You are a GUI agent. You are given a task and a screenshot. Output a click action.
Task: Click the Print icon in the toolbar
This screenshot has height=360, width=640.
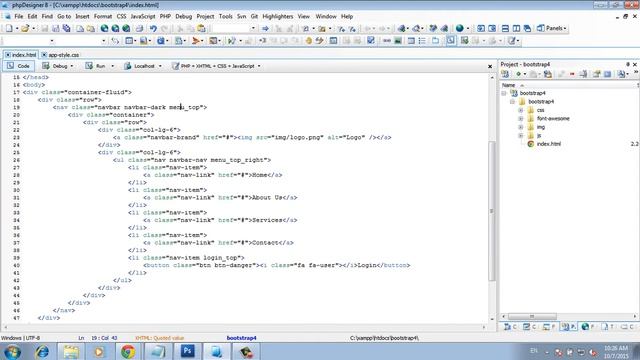(x=140, y=28)
